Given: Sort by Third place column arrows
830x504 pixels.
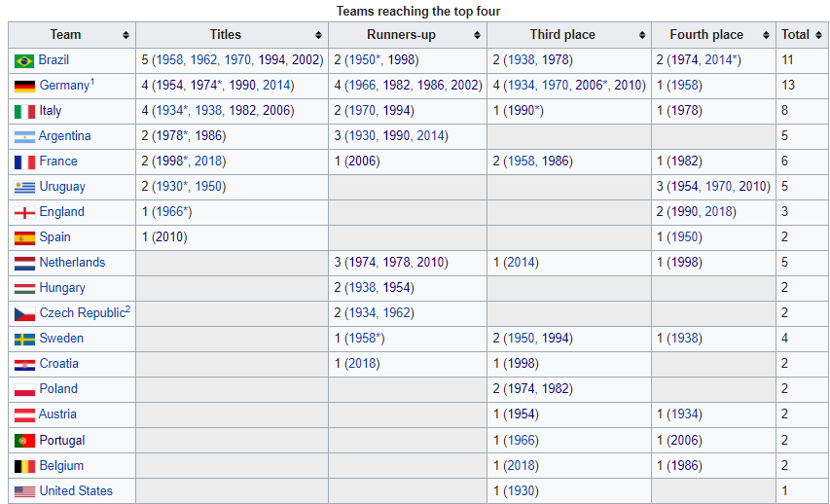Looking at the screenshot, I should pyautogui.click(x=642, y=35).
